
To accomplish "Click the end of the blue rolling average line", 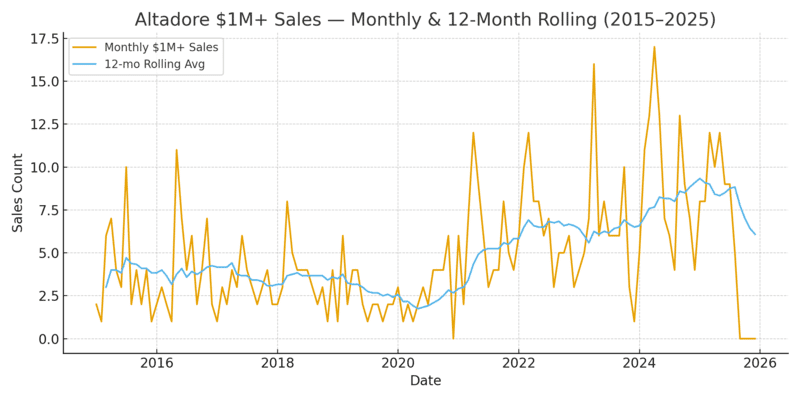I will (x=755, y=235).
